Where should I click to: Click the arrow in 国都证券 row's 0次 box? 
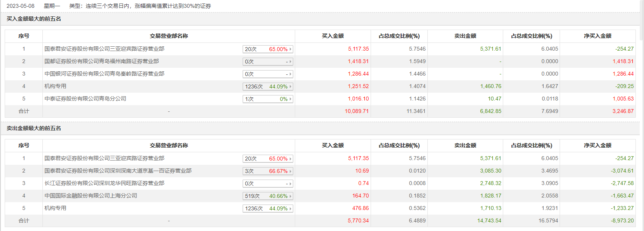290,62
